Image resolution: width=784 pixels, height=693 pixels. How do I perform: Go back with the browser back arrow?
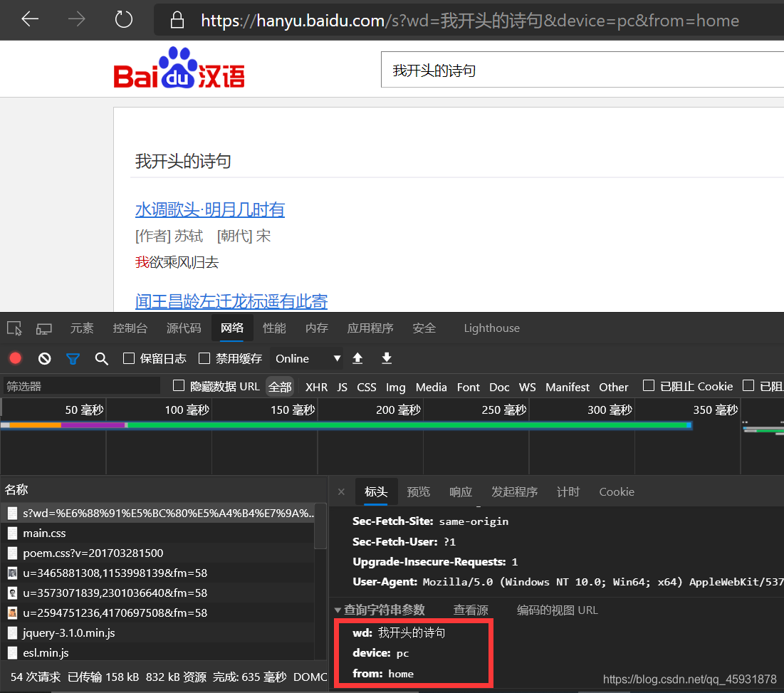[x=30, y=19]
